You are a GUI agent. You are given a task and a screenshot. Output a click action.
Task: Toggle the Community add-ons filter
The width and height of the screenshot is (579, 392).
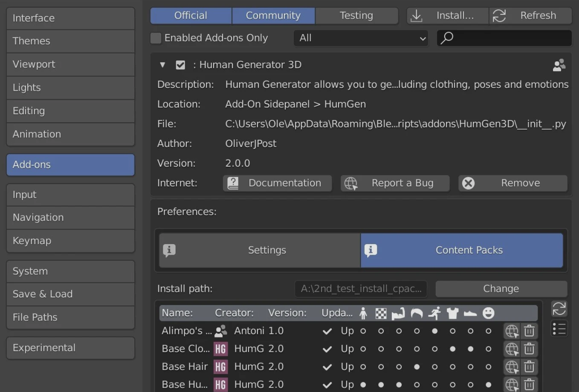273,16
